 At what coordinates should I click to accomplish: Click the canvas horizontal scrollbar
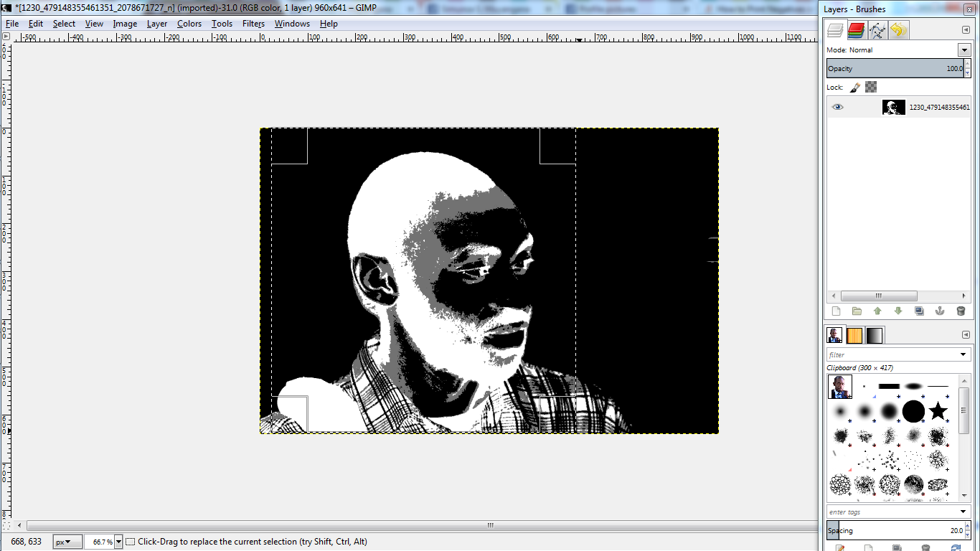point(491,525)
